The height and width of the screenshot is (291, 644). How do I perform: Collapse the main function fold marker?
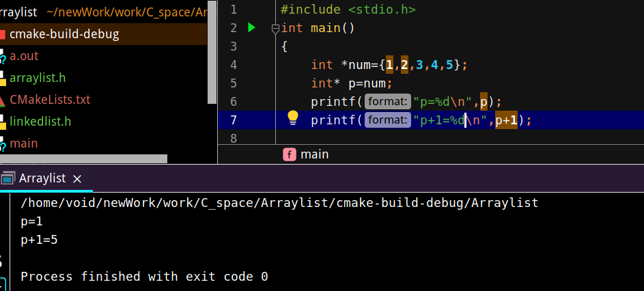point(275,29)
